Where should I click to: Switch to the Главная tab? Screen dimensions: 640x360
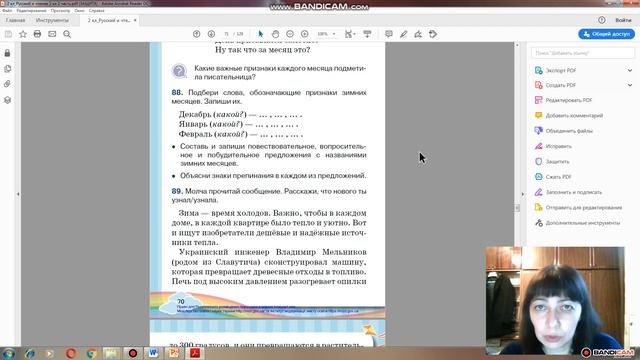(16, 20)
